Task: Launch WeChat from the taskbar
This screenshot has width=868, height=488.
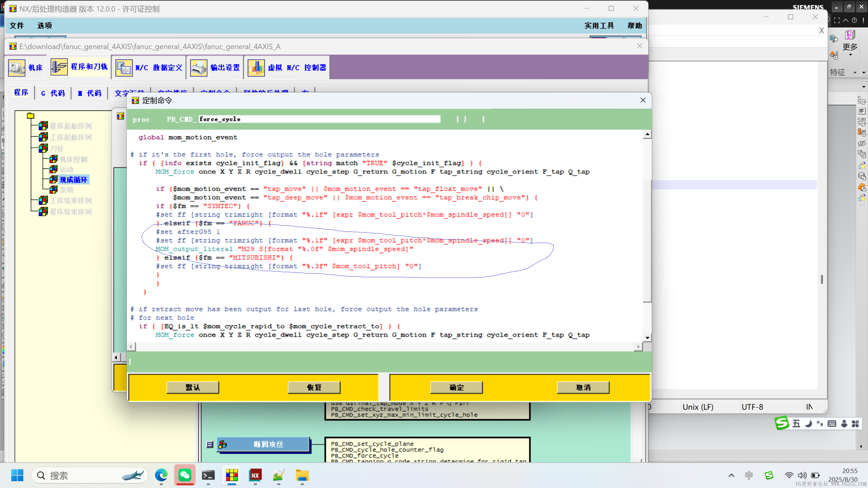Action: pos(185,475)
